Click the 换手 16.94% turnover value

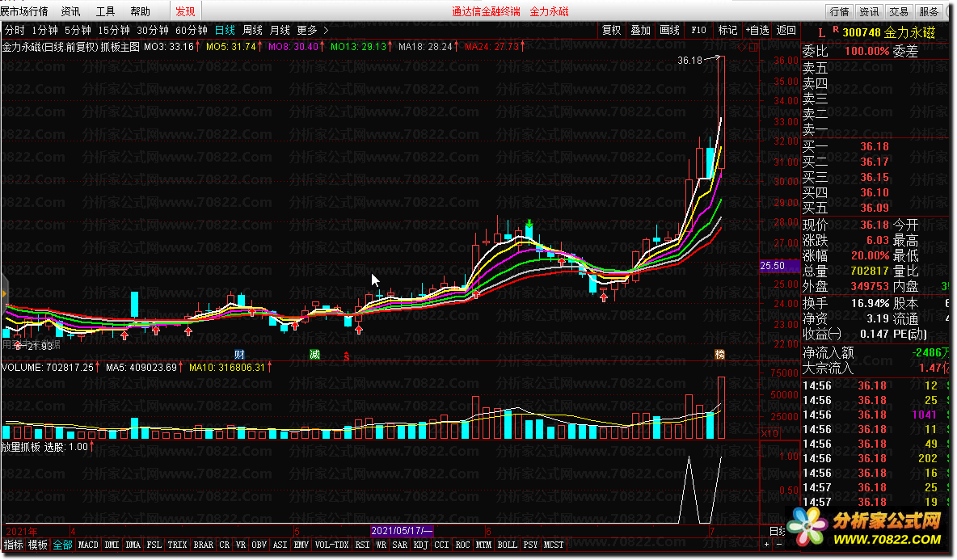[x=871, y=303]
